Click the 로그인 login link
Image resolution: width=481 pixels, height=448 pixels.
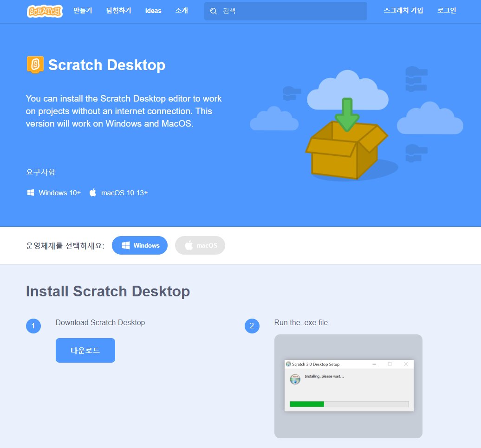click(x=447, y=10)
